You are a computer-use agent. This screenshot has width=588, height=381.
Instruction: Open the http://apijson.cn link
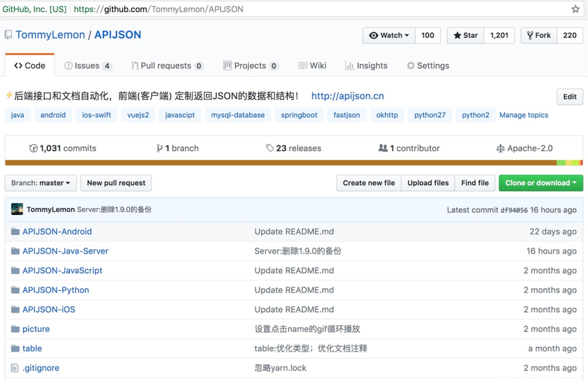[x=347, y=96]
